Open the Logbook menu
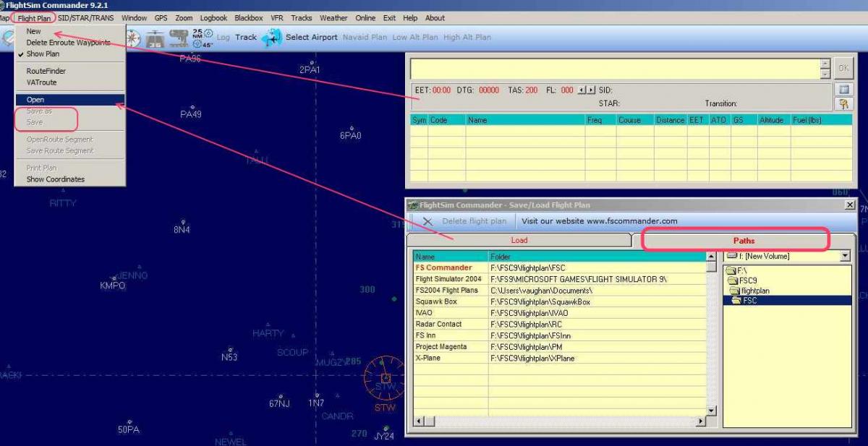868x446 pixels. pyautogui.click(x=214, y=18)
